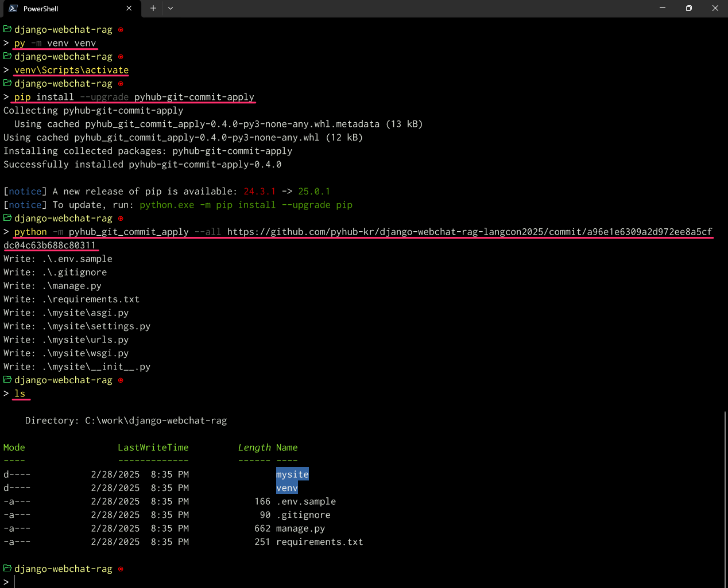This screenshot has height=588, width=728.
Task: Click the highlighted venv directory name
Action: pyautogui.click(x=286, y=487)
